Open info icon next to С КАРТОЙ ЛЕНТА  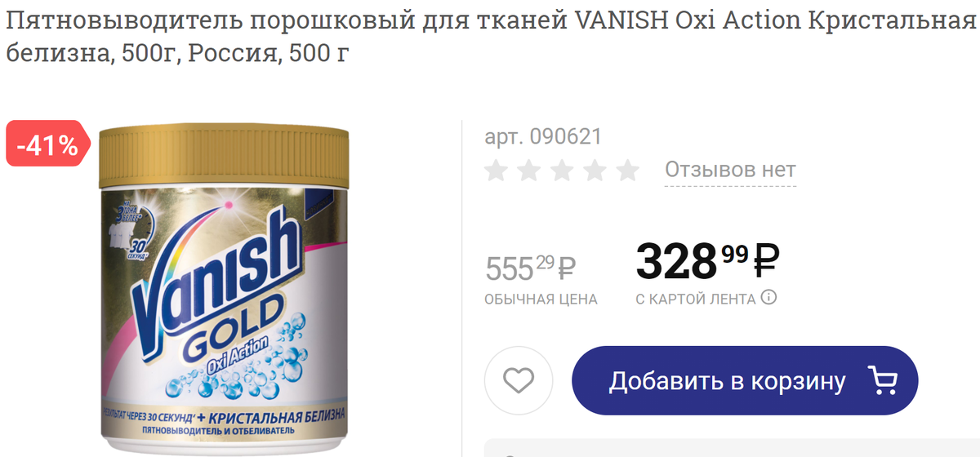[768, 297]
